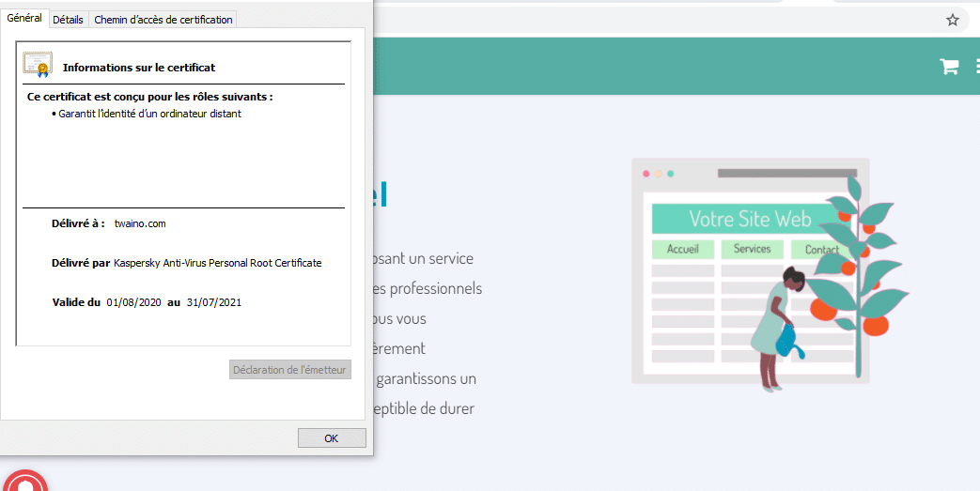Click 'Ce certificat est conçu' heading text
Image resolution: width=980 pixels, height=491 pixels.
coord(150,97)
